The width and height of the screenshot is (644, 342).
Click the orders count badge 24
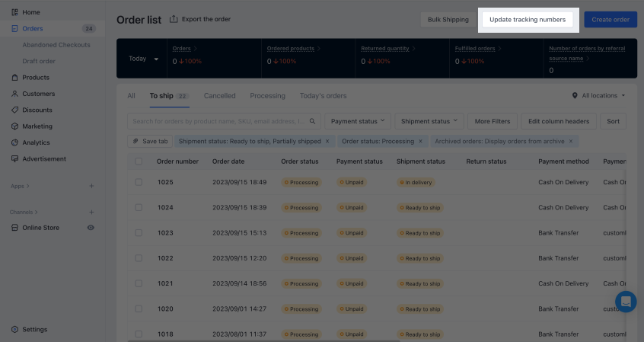click(x=89, y=28)
